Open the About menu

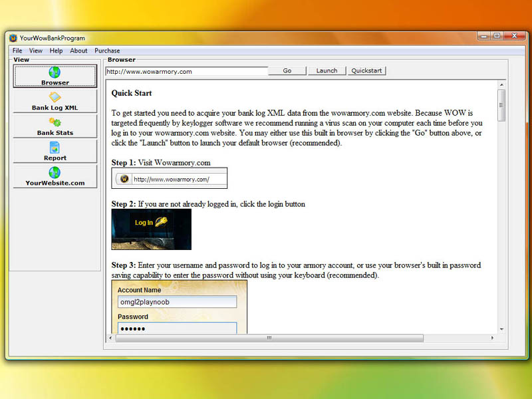pos(78,51)
